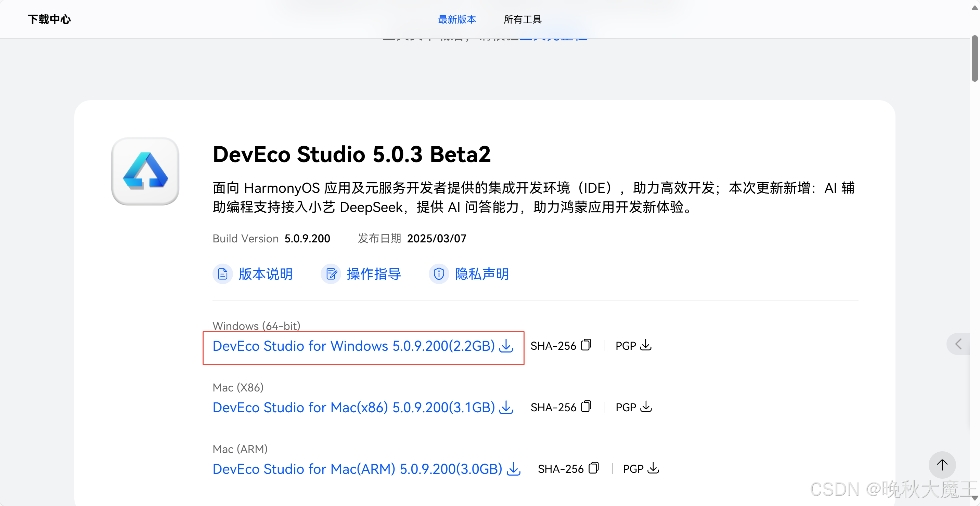The image size is (980, 506).
Task: Expand the collapsed right side panel chevron
Action: click(958, 344)
